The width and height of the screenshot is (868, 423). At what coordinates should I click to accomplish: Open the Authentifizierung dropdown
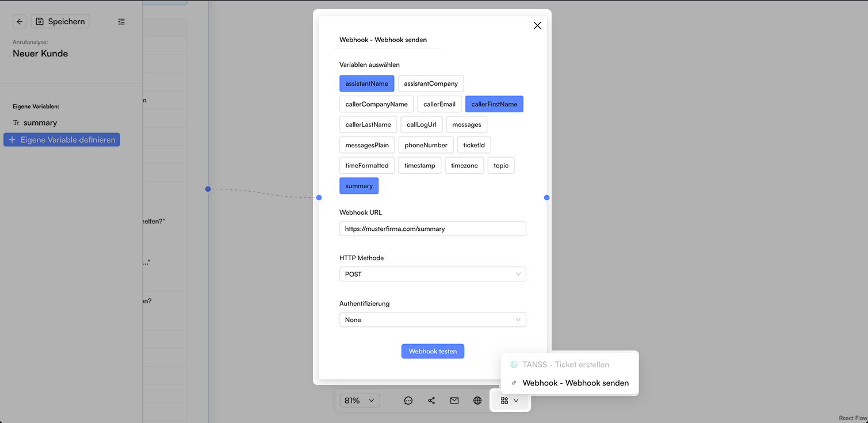(433, 319)
